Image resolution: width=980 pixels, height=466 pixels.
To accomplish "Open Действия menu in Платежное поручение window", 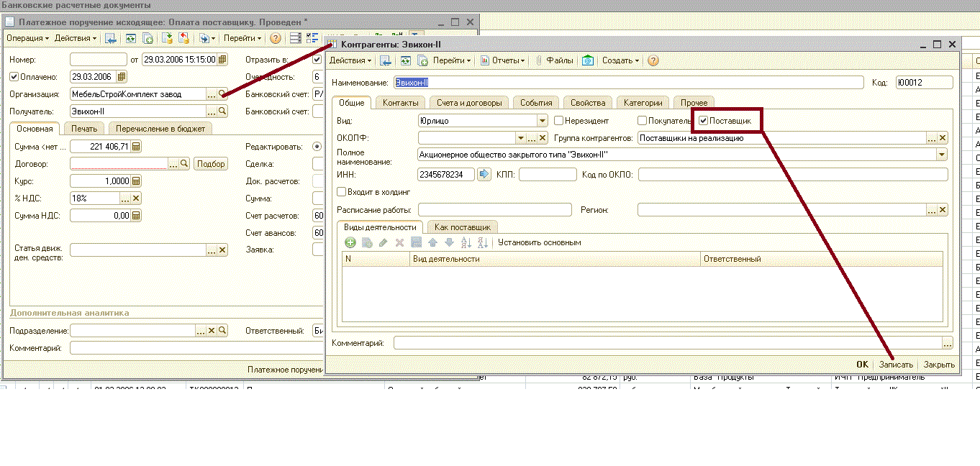I will 76,38.
